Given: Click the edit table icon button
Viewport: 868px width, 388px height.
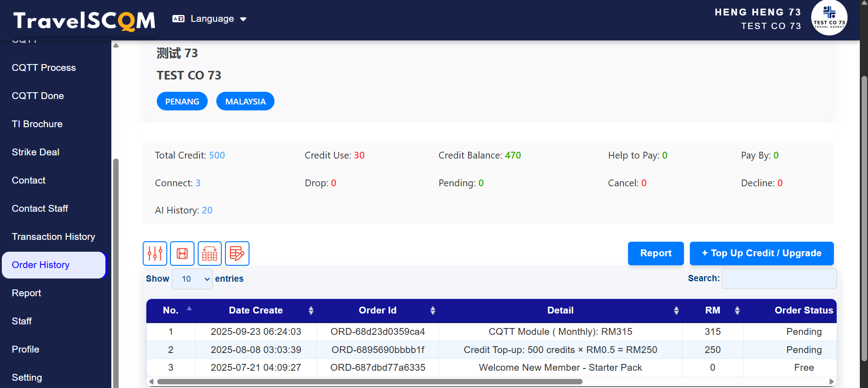Looking at the screenshot, I should [x=237, y=254].
